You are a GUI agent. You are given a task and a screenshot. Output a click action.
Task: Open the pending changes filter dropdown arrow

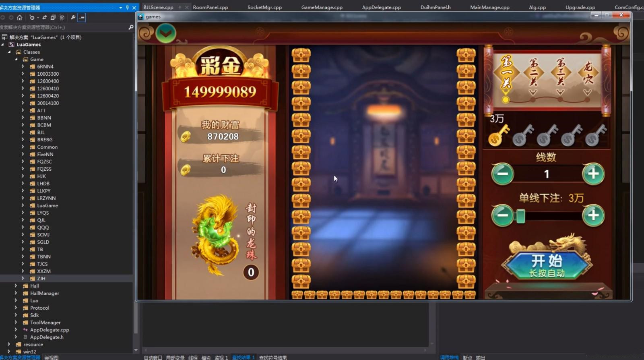tap(38, 17)
